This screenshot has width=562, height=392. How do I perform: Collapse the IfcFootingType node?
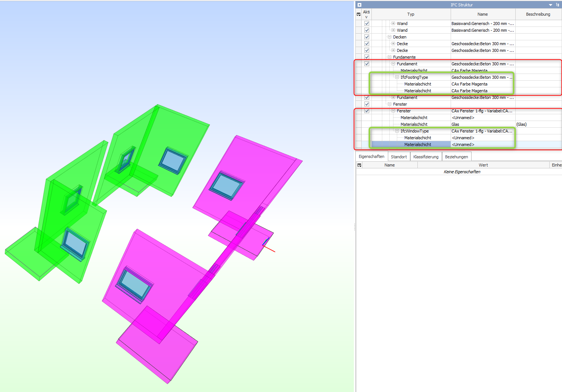tap(397, 77)
